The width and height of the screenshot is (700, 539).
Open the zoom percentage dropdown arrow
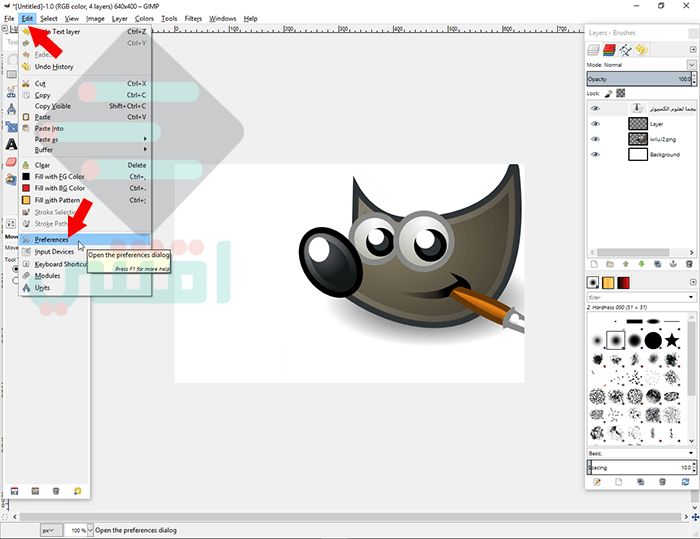tap(90, 531)
